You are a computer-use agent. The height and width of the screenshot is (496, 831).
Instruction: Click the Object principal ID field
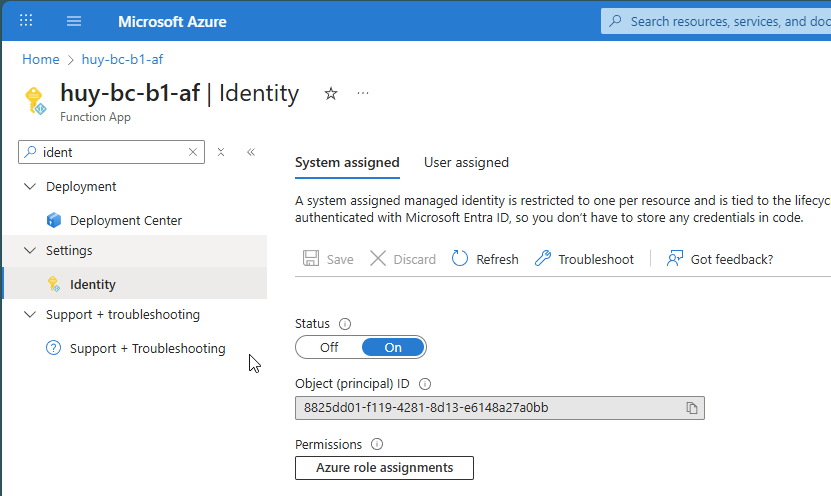(500, 408)
